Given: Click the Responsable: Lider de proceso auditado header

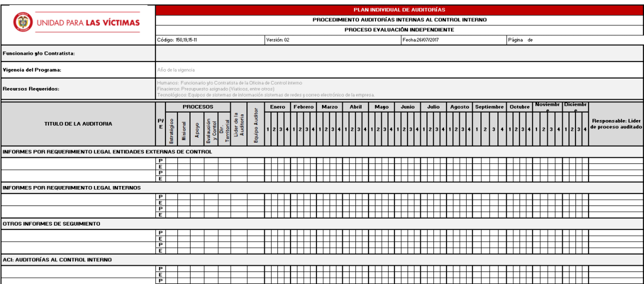Looking at the screenshot, I should tap(615, 124).
